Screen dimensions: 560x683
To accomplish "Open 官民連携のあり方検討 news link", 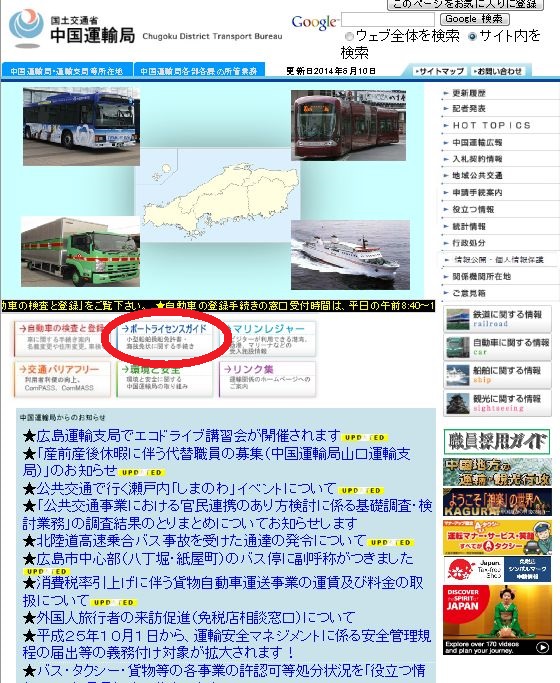I will pos(227,514).
